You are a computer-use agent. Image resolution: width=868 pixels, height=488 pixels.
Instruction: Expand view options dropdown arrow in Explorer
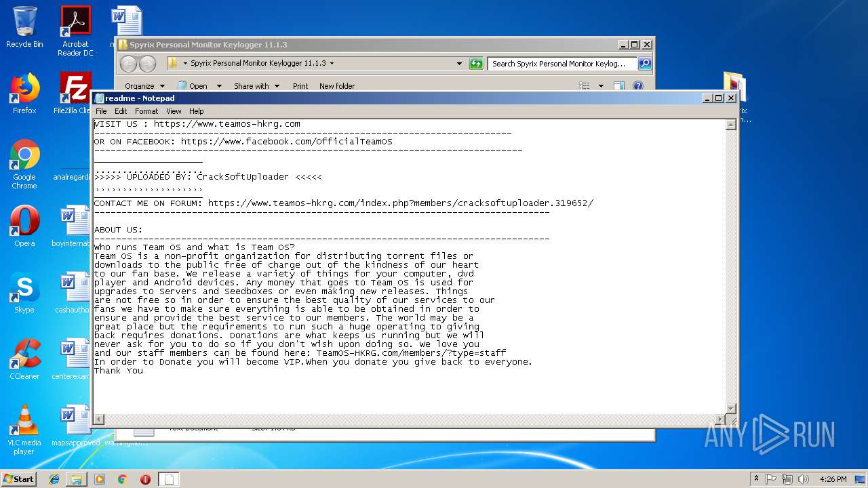click(x=601, y=86)
